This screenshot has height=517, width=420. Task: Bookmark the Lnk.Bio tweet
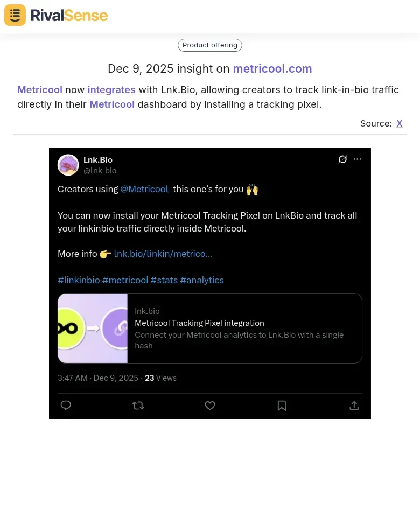coord(282,406)
